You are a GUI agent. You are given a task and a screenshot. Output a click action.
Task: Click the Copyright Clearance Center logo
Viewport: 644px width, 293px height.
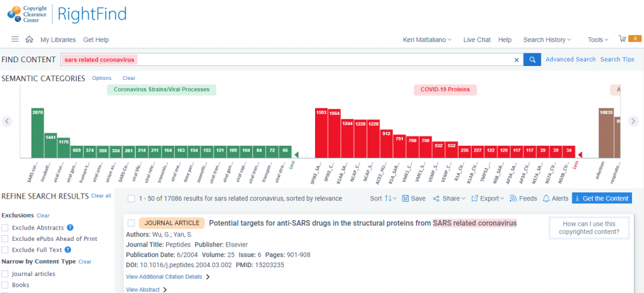(28, 14)
